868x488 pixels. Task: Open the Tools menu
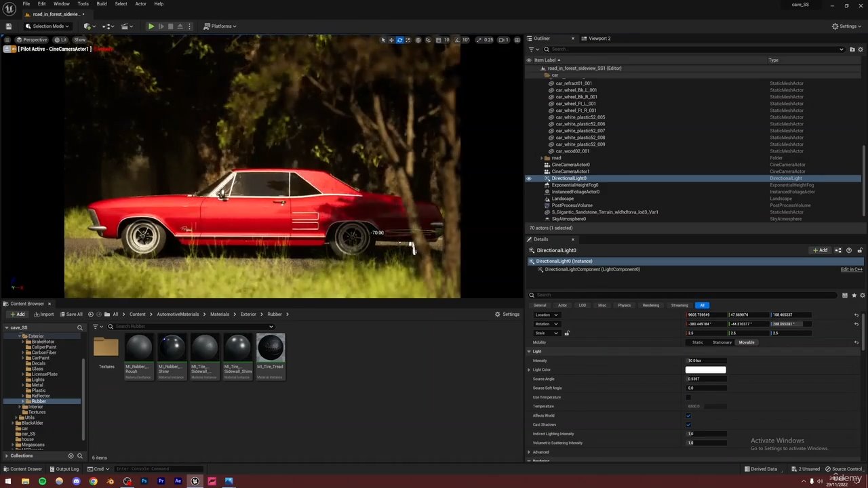coord(83,4)
